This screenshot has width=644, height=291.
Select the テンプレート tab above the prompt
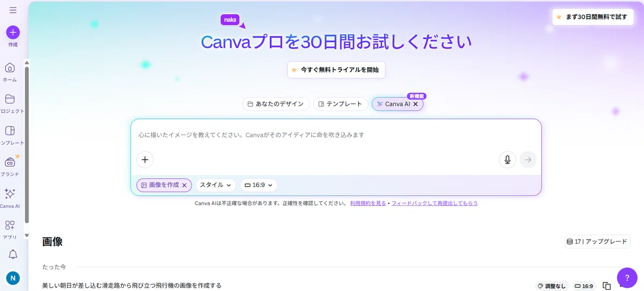tap(341, 104)
